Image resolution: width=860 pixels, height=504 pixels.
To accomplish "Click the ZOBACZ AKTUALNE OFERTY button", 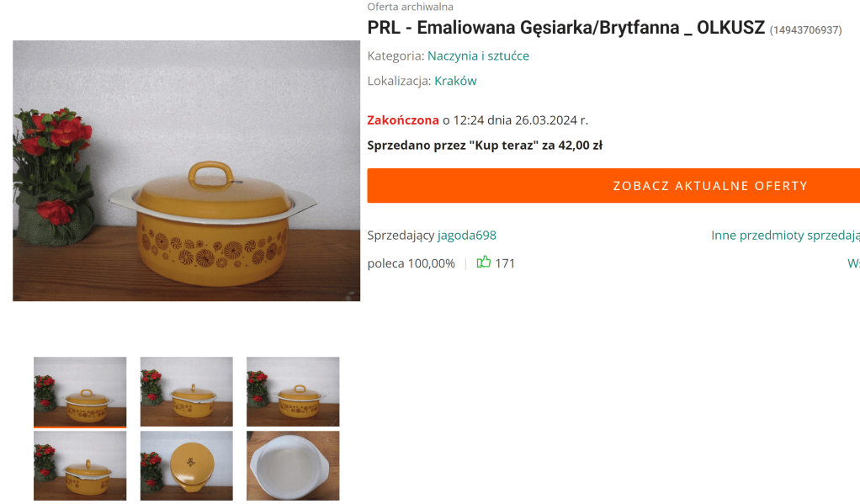I will coord(613,186).
